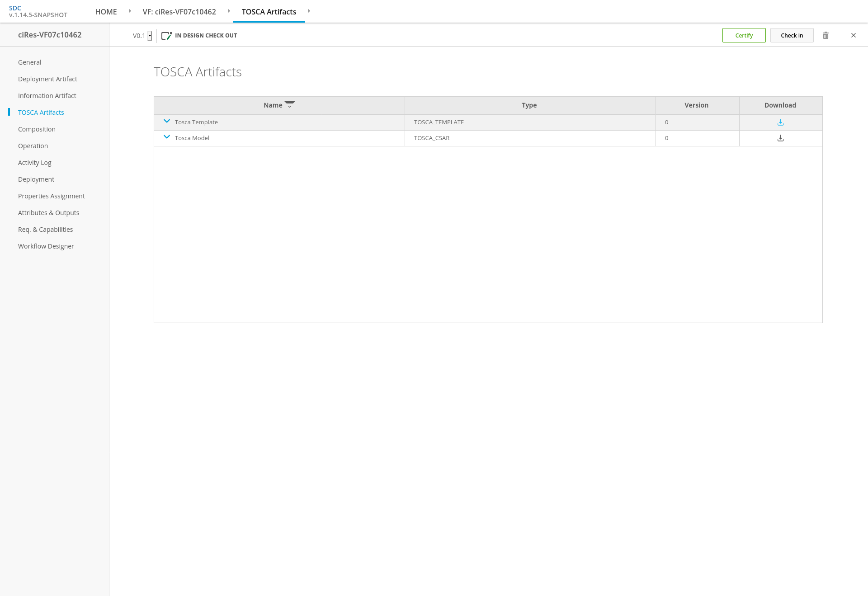Viewport: 868px width, 596px height.
Task: Click breadcrumb arrow after HOME
Action: [130, 11]
